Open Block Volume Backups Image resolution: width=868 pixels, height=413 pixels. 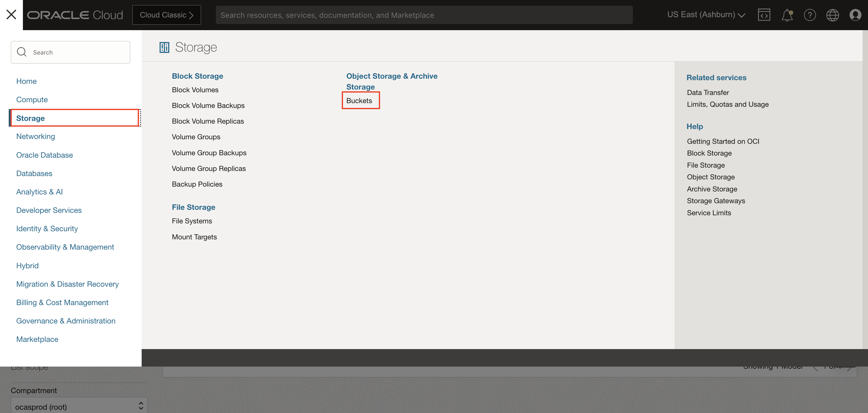208,106
